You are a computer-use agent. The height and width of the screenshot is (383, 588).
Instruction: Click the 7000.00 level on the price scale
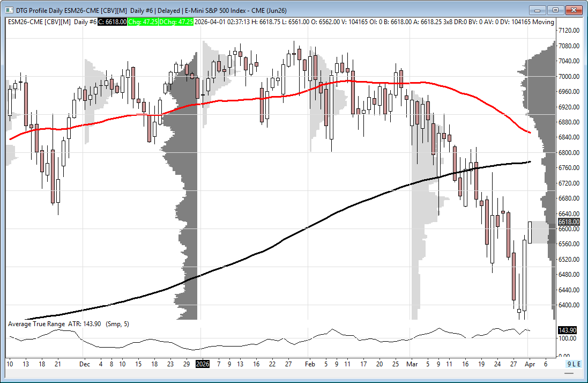(x=569, y=77)
